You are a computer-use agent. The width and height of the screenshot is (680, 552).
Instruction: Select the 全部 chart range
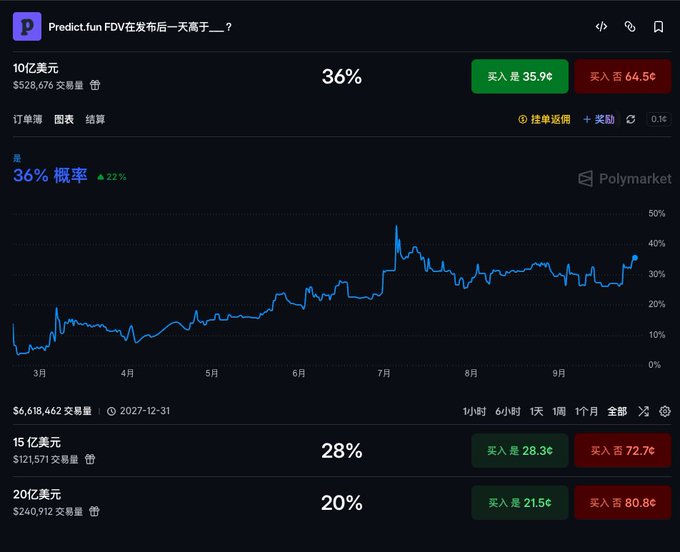tap(617, 411)
